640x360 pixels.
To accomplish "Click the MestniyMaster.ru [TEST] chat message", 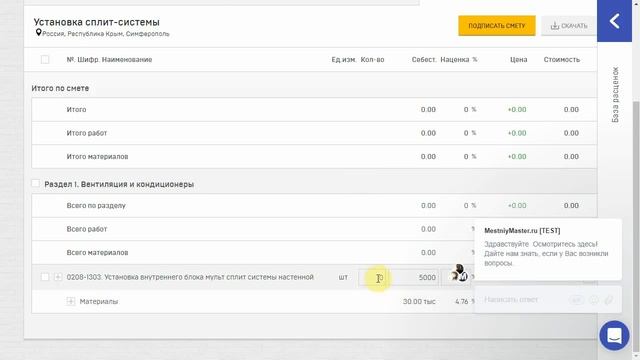I will 548,249.
